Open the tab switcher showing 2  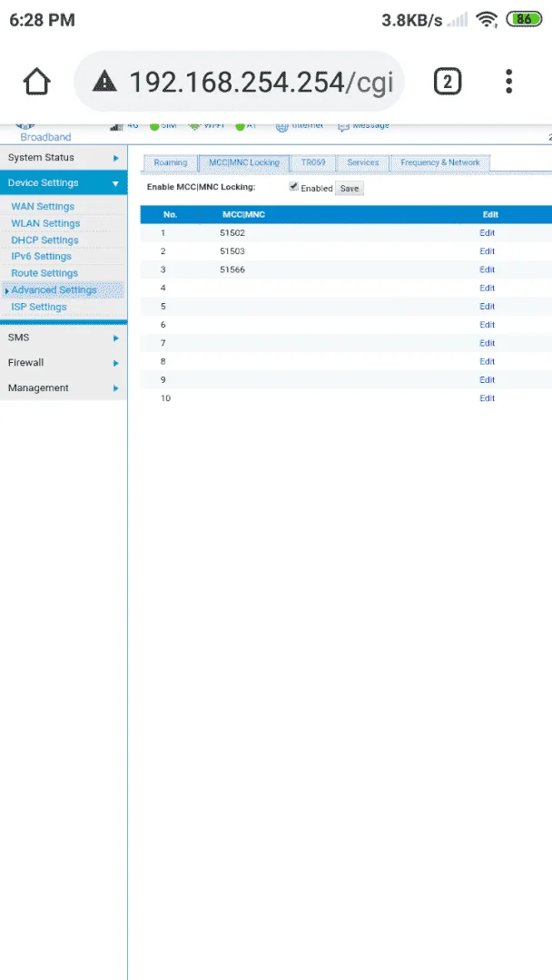(x=447, y=82)
